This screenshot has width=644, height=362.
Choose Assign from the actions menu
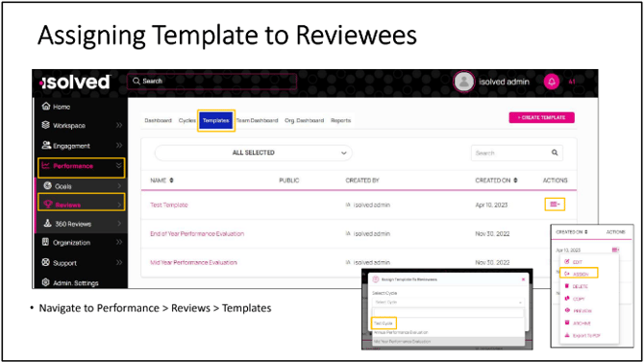tap(579, 274)
